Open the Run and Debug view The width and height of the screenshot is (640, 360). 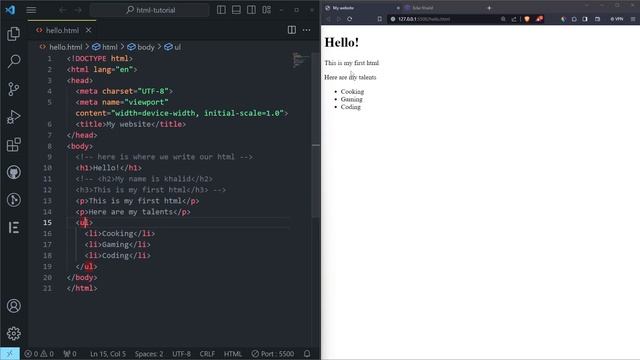[x=13, y=117]
